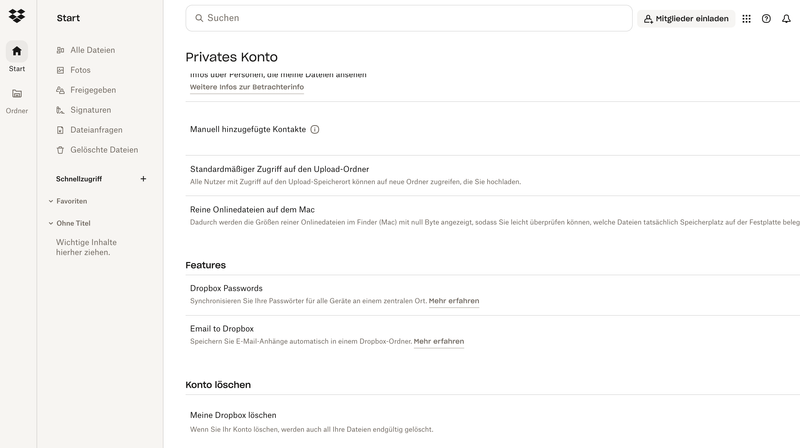Screen dimensions: 800x448
Task: Open the Ordner folder icon
Action: 17,94
